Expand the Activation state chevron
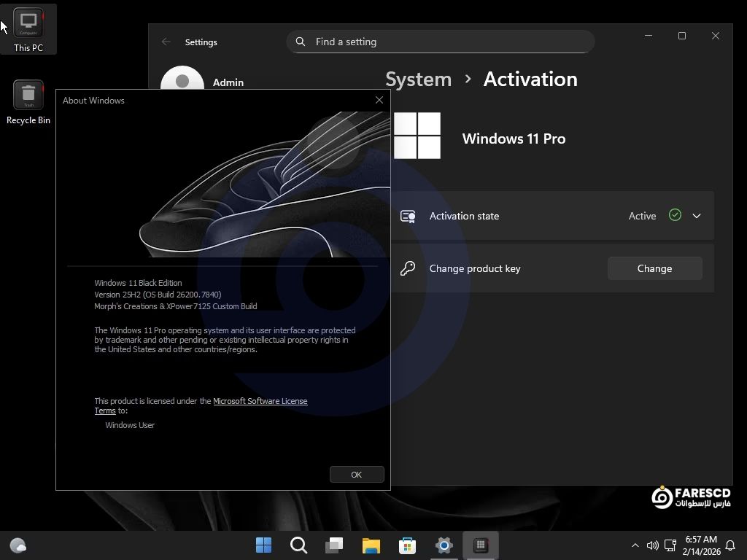The width and height of the screenshot is (747, 560). click(697, 216)
